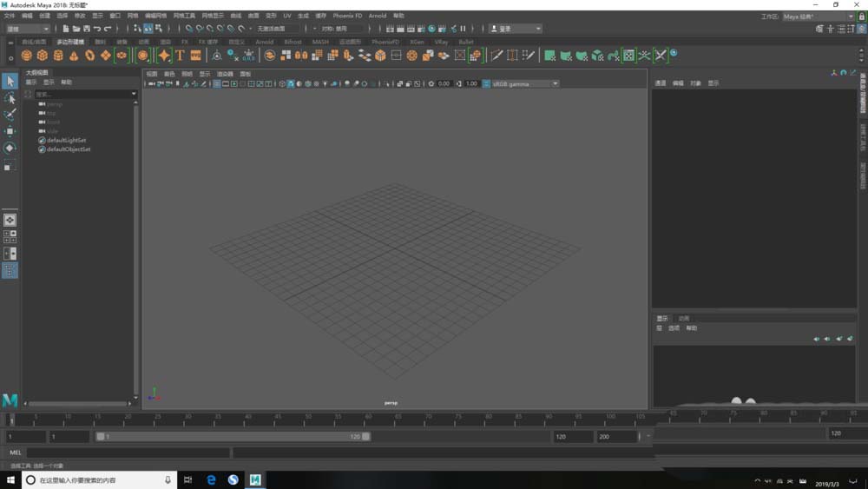Create a polygon cone from the shelf
Image resolution: width=868 pixels, height=489 pixels.
[x=74, y=56]
